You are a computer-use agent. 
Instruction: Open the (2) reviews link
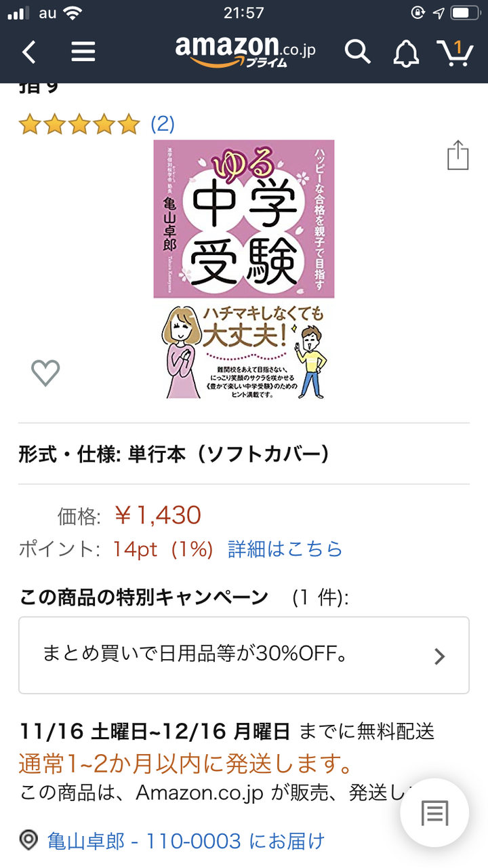(162, 124)
